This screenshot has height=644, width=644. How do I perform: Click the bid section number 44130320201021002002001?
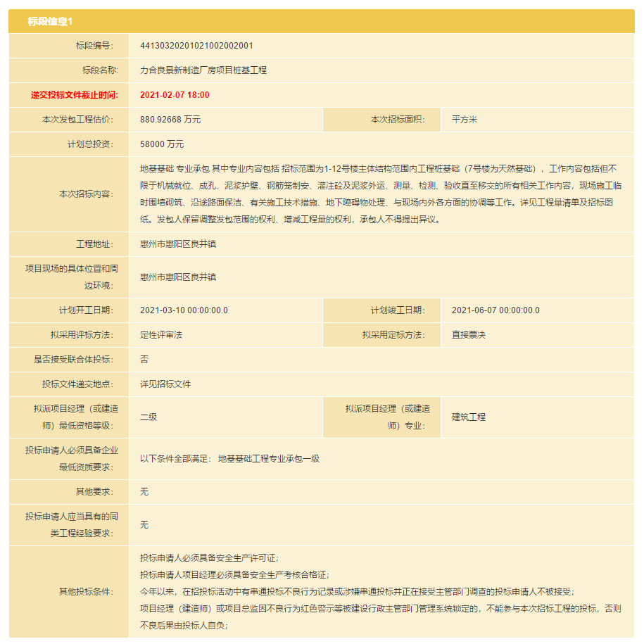[x=196, y=46]
